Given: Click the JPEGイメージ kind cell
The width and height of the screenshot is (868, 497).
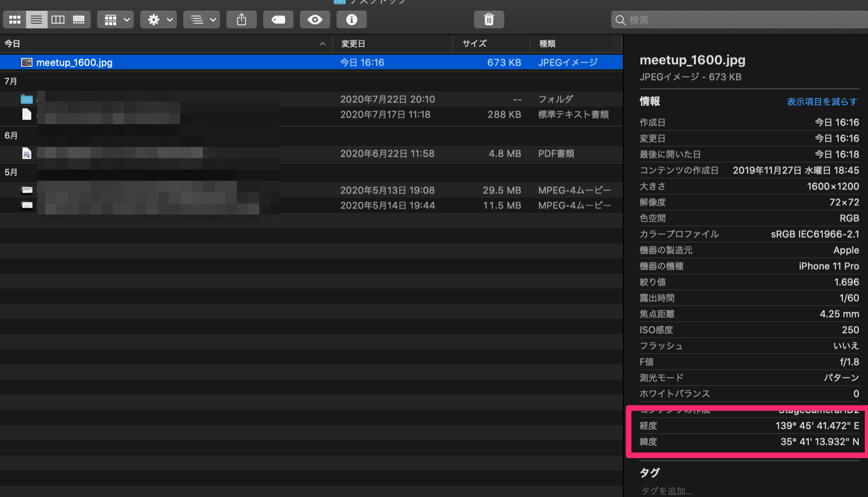Looking at the screenshot, I should pos(568,62).
